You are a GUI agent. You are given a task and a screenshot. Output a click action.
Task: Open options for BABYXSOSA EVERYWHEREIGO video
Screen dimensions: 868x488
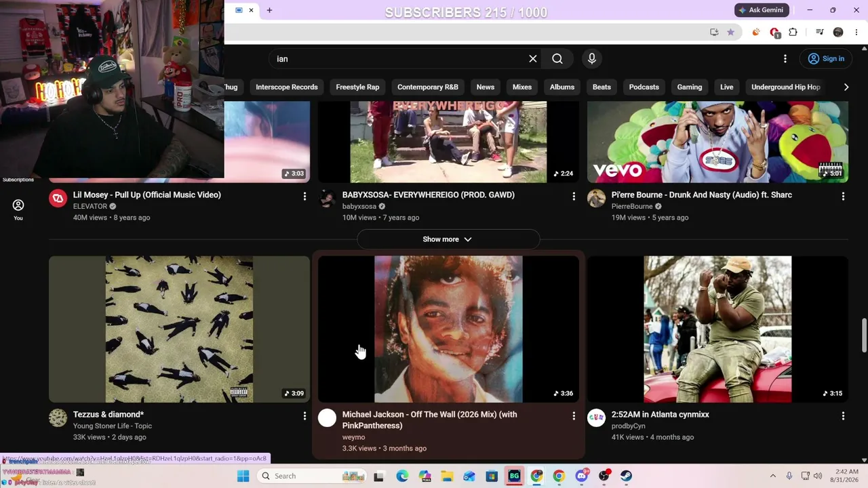point(574,197)
